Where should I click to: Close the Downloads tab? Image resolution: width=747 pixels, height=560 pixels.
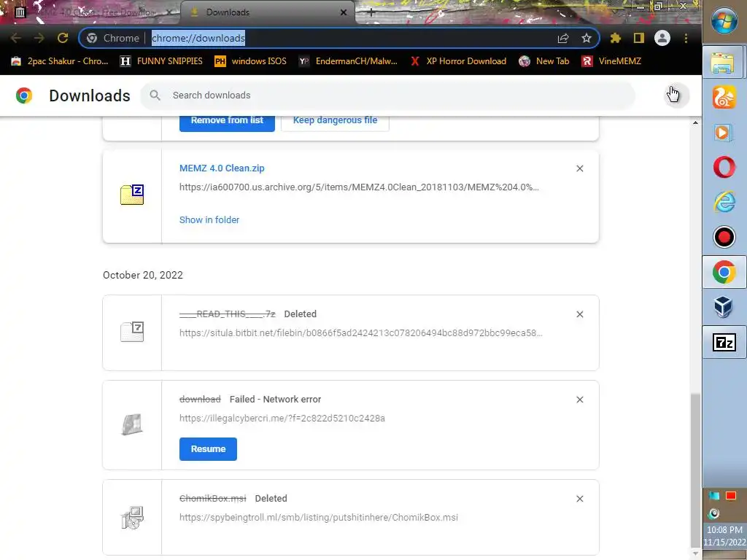[x=344, y=12]
